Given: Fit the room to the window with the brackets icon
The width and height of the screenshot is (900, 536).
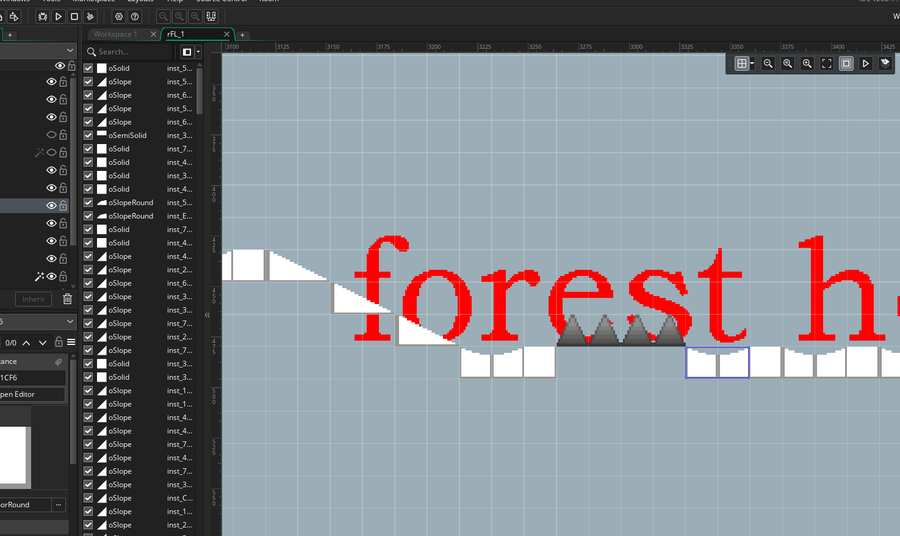Looking at the screenshot, I should (x=827, y=64).
